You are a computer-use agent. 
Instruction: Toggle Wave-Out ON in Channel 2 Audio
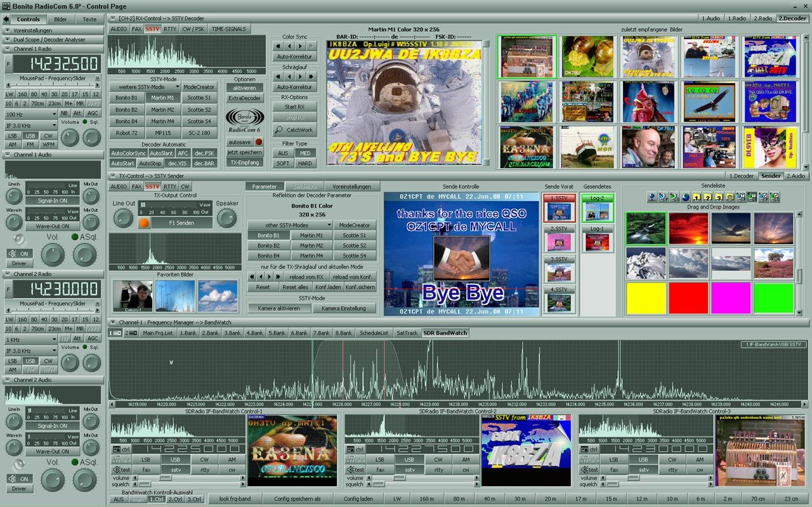(x=53, y=451)
